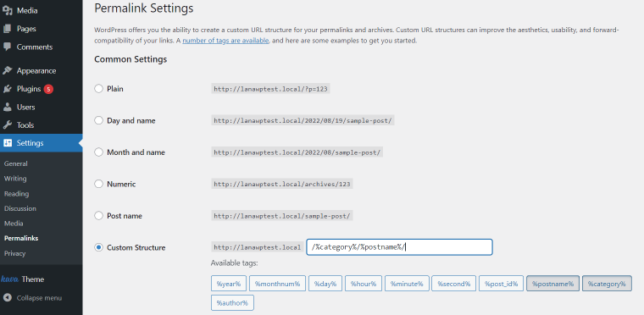Click the Media icon in the sidebar
The image size is (644, 315).
coord(8,11)
